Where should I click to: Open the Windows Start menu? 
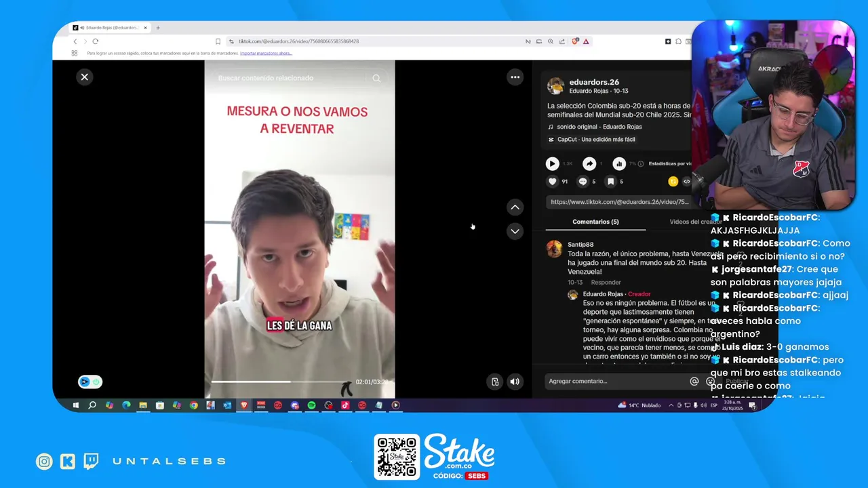click(75, 405)
